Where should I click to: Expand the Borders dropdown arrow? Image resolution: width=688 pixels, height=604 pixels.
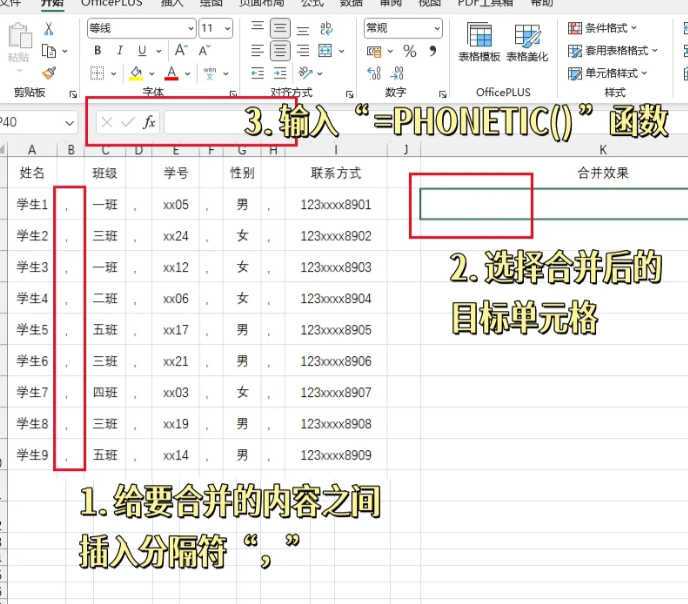click(x=113, y=74)
